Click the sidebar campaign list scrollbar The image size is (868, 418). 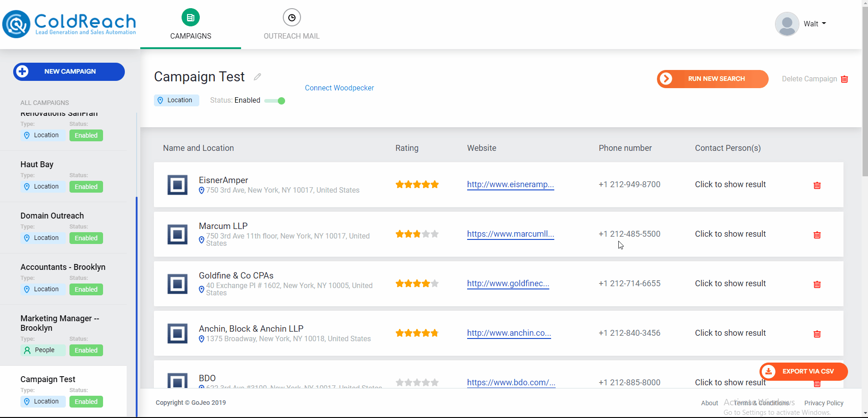[137, 307]
